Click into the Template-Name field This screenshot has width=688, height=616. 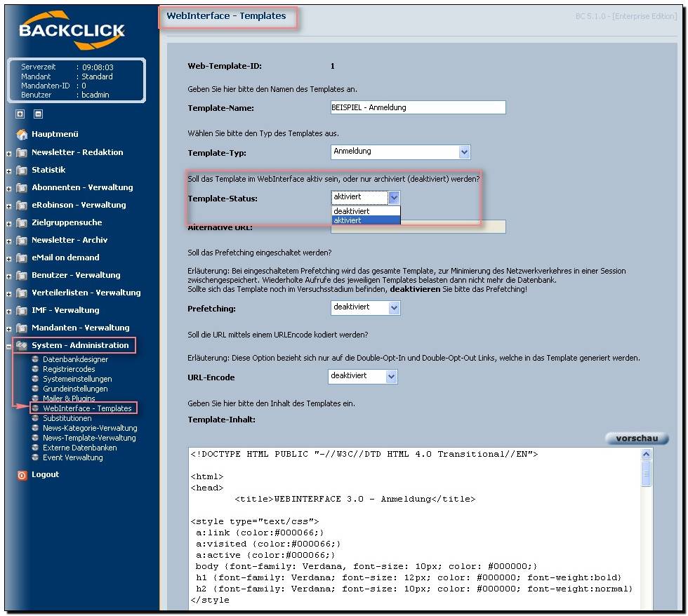tap(418, 107)
